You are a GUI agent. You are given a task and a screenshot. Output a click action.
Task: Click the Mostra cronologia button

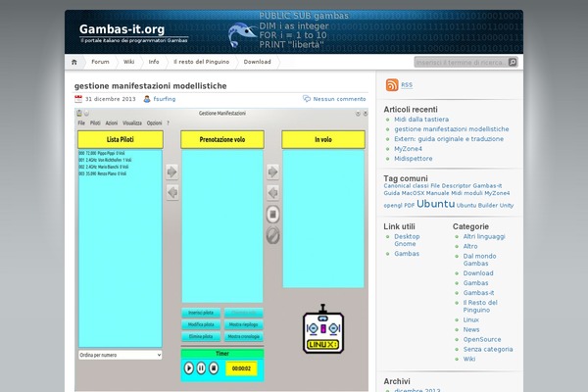click(x=244, y=336)
